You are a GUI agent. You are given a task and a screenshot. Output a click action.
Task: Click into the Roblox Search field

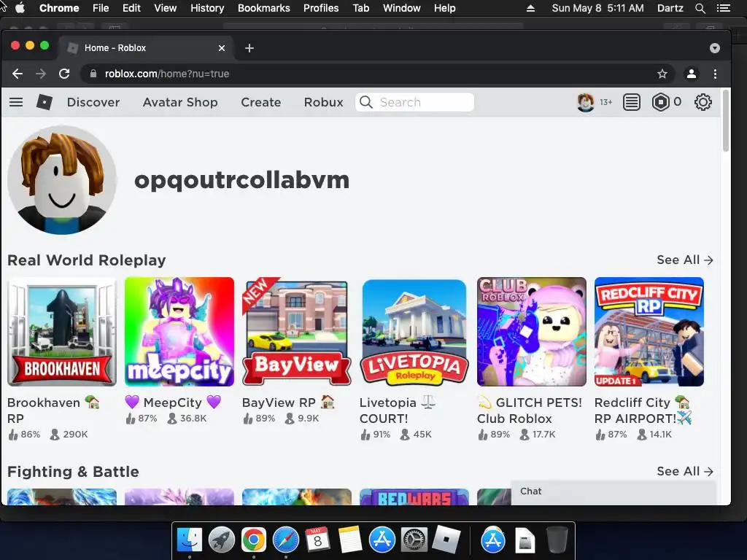[x=414, y=102]
